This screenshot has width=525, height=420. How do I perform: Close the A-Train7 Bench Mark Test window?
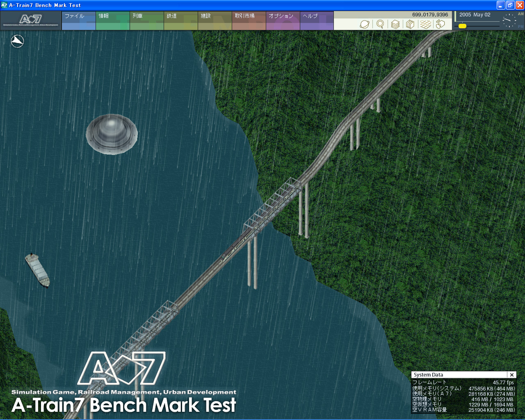click(520, 5)
